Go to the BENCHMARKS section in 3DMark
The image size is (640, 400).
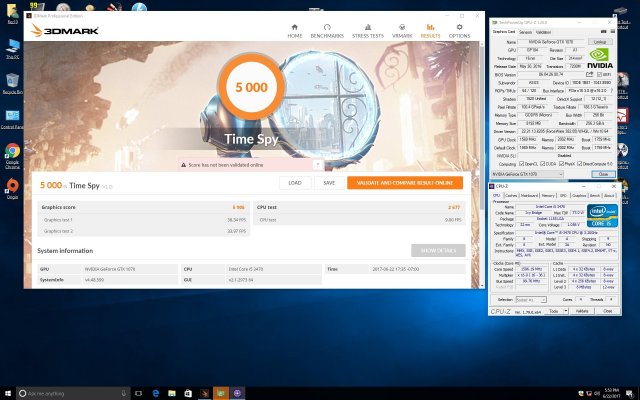pos(326,32)
